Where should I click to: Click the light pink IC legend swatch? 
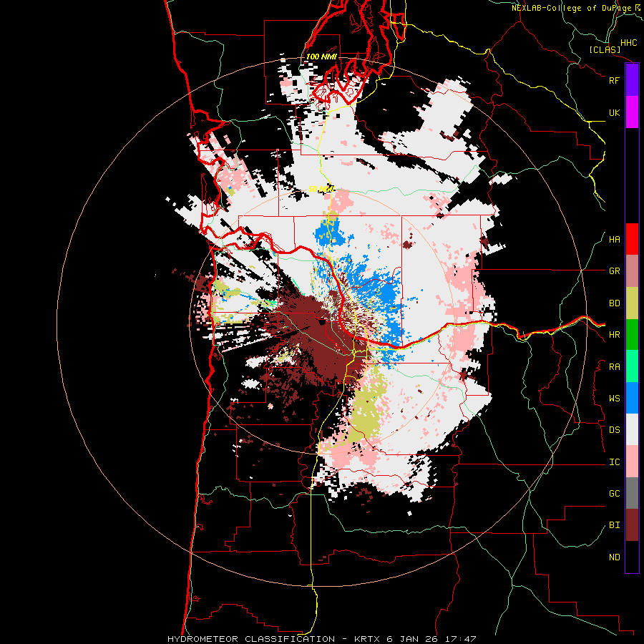click(x=632, y=462)
